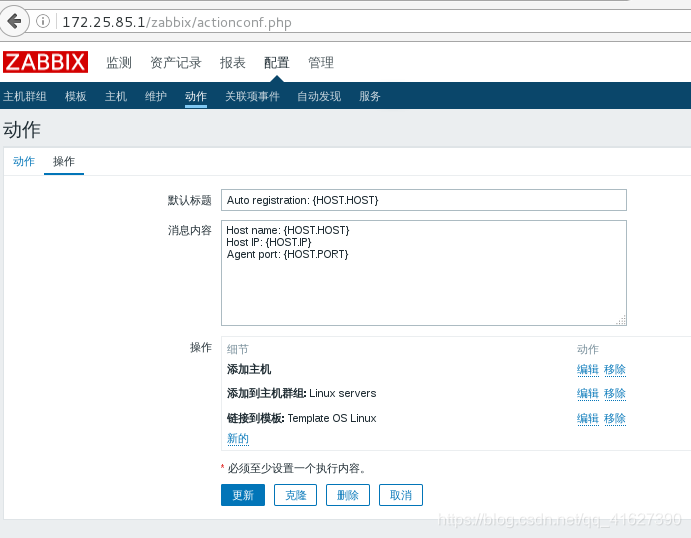Go to 主机群组 submenu
Image resolution: width=691 pixels, height=538 pixels.
pos(25,96)
